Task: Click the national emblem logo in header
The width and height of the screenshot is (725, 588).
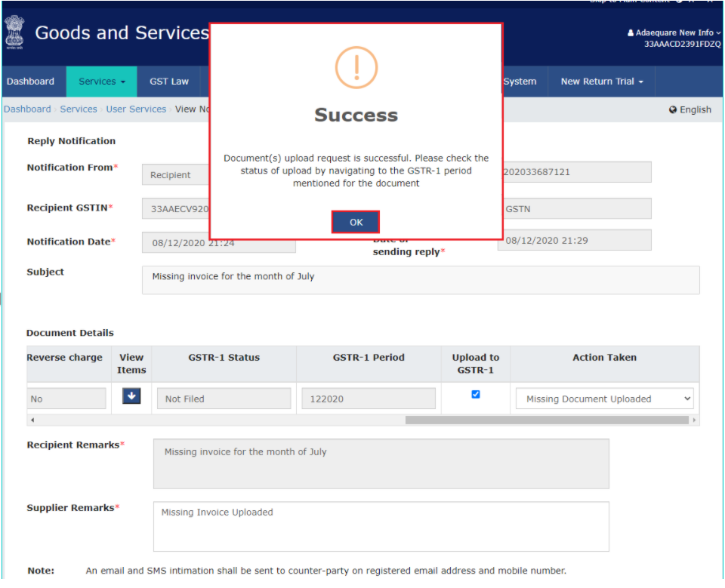Action: pos(14,32)
